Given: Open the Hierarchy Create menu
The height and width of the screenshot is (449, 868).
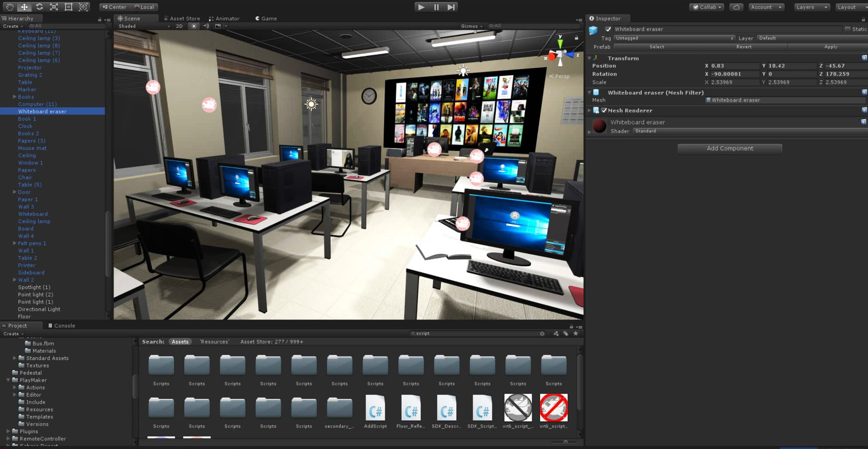Looking at the screenshot, I should pyautogui.click(x=13, y=26).
